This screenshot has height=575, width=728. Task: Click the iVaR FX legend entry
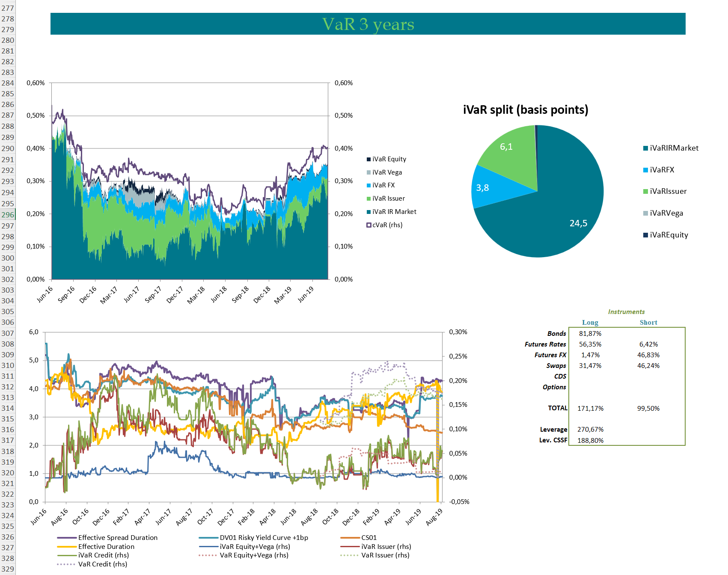click(383, 185)
